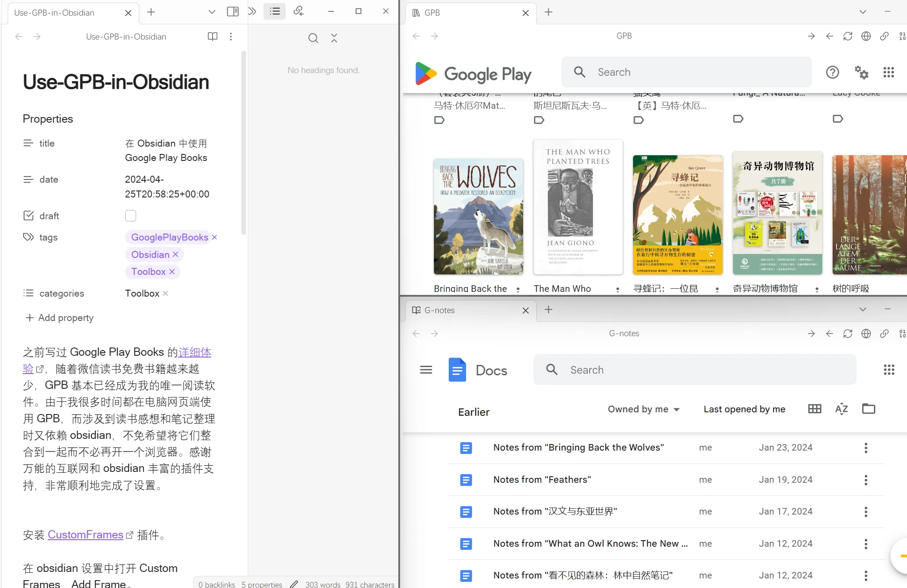Viewport: 907px width, 588px height.
Task: Toggle reading view book icon
Action: [x=213, y=37]
